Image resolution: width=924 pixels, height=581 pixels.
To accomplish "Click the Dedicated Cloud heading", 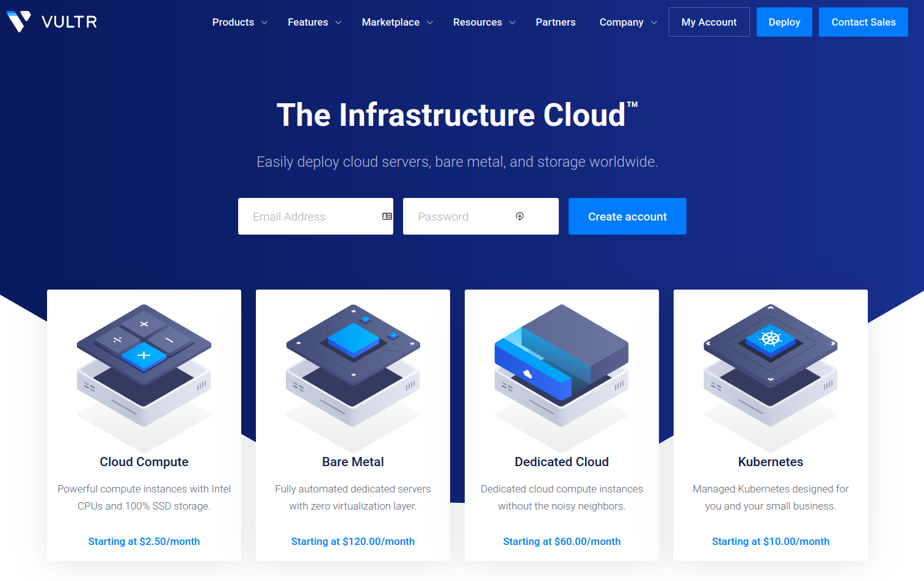I will (x=562, y=462).
